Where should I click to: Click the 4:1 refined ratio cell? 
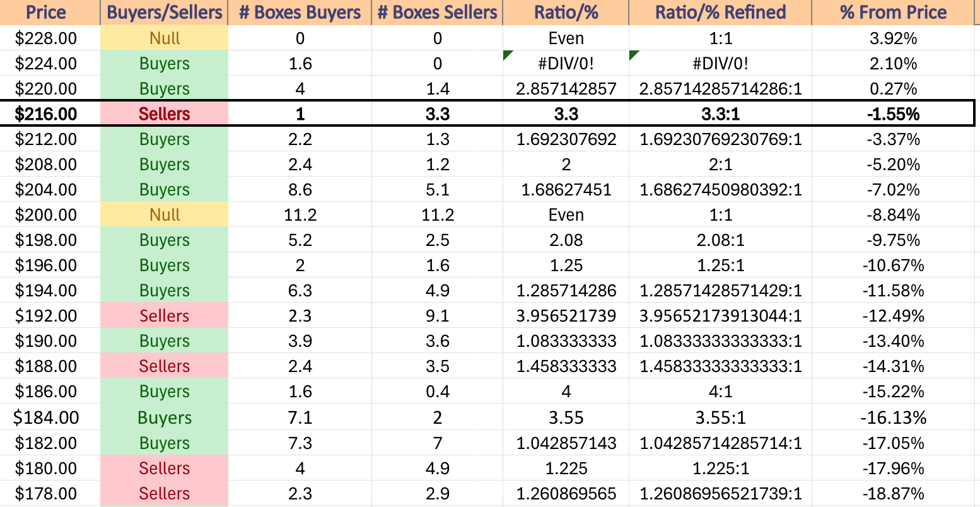click(720, 392)
